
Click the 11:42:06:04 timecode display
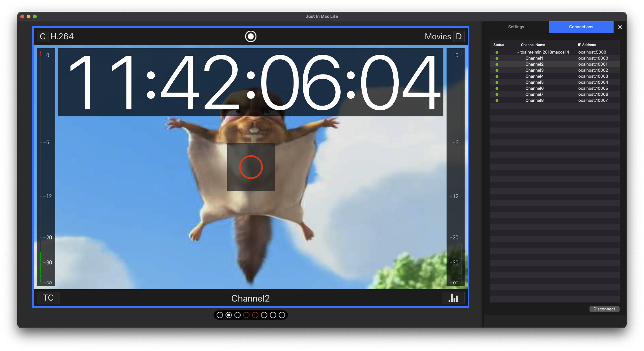point(251,82)
